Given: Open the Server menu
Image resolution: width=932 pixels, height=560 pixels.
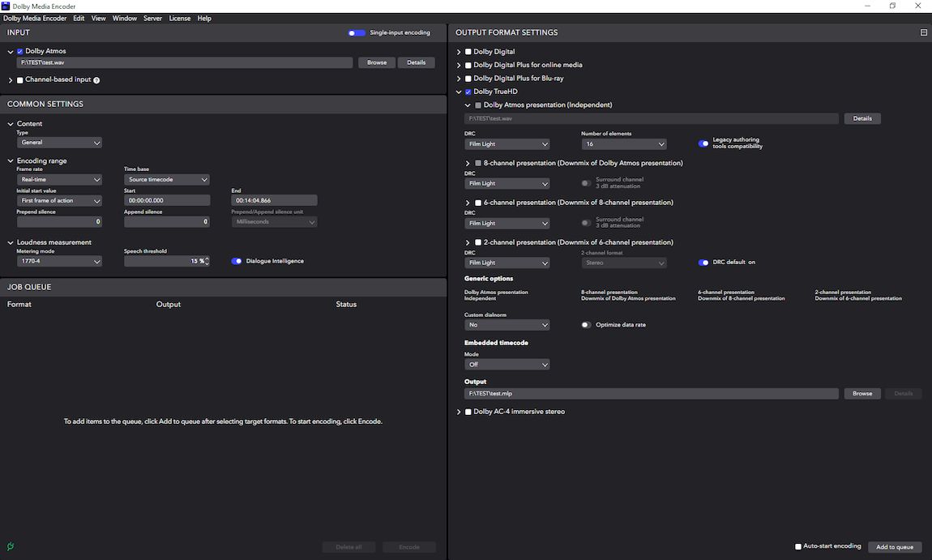Looking at the screenshot, I should click(x=152, y=18).
